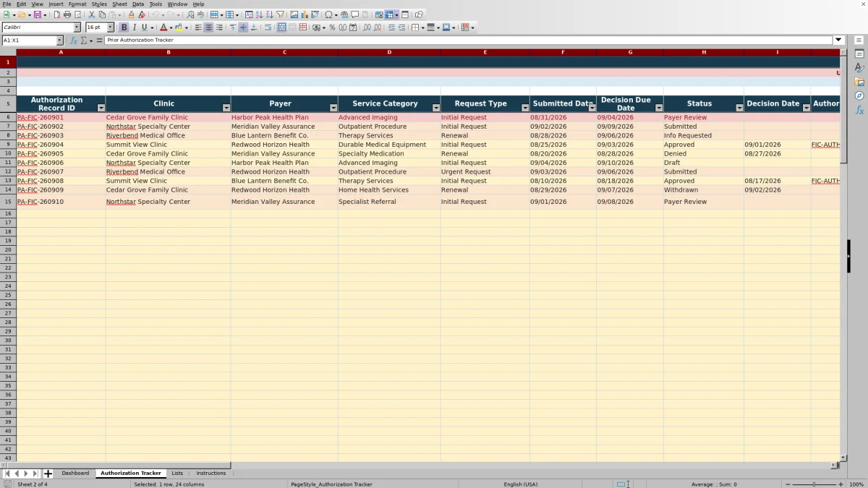Toggle Center Vertically alignment
Screen dimensions: 868x488
[x=243, y=27]
